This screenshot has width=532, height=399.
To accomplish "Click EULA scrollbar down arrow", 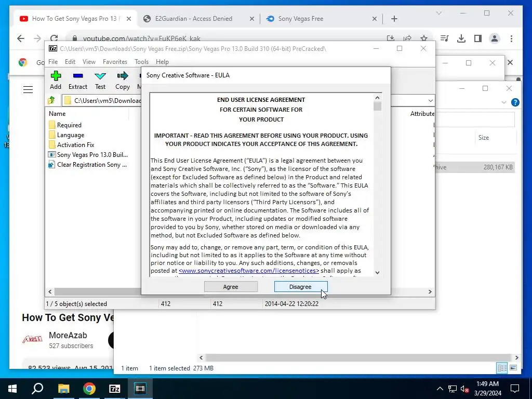I will 377,272.
